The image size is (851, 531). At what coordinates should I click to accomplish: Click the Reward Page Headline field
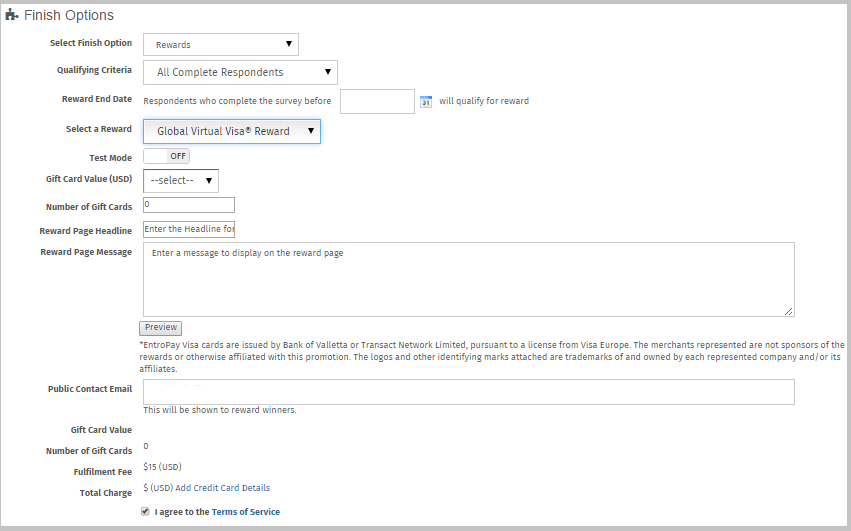click(189, 229)
